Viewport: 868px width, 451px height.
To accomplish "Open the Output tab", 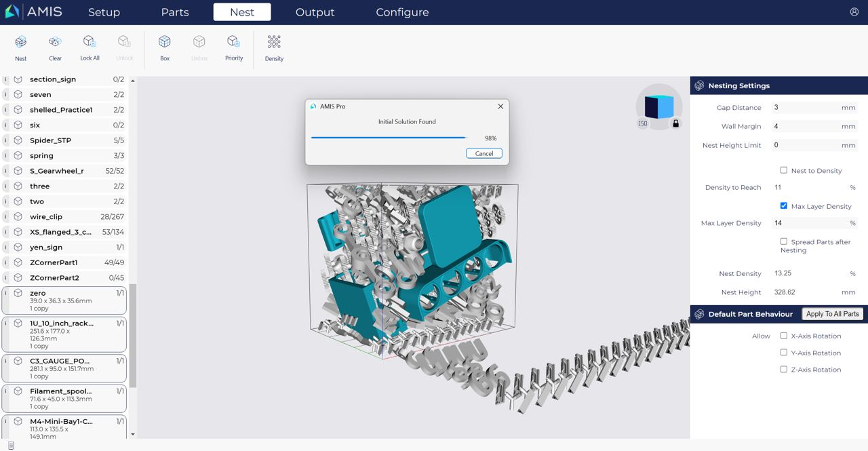I will point(315,12).
